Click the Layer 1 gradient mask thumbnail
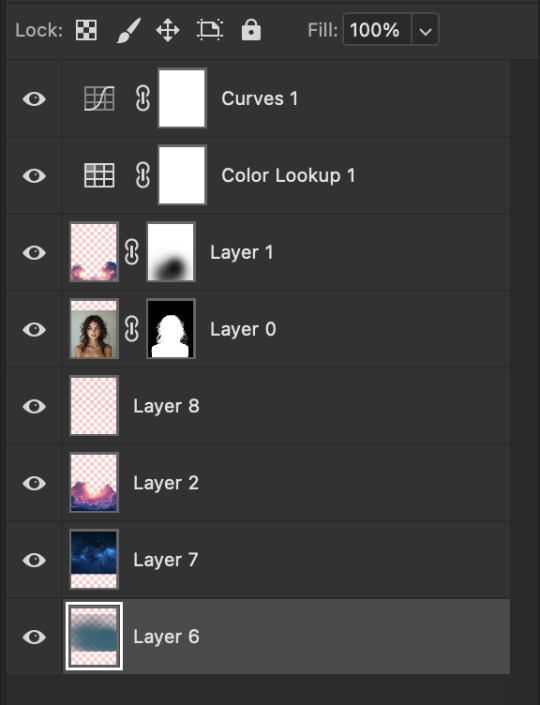Image resolution: width=540 pixels, height=705 pixels. [171, 252]
